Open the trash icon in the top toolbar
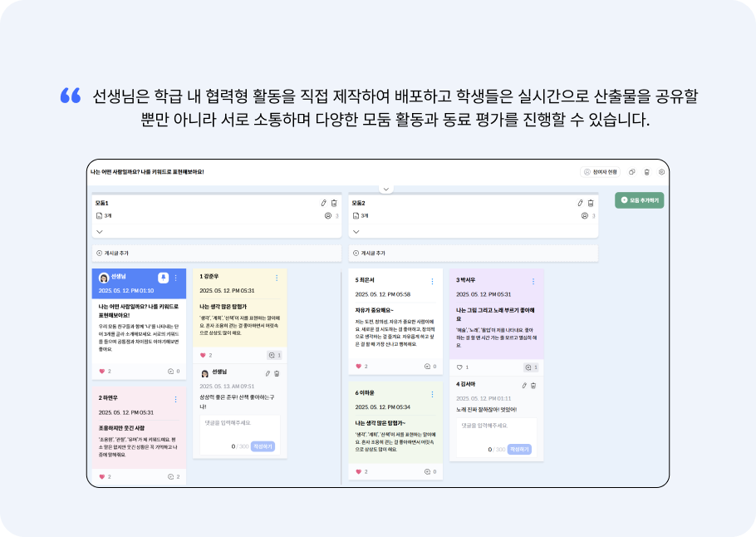The image size is (756, 537). click(647, 170)
